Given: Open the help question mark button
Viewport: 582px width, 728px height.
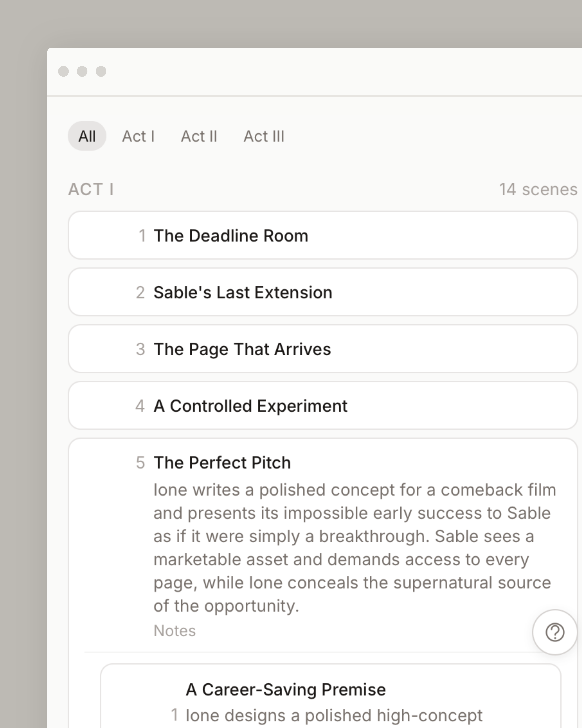Looking at the screenshot, I should pos(555,632).
